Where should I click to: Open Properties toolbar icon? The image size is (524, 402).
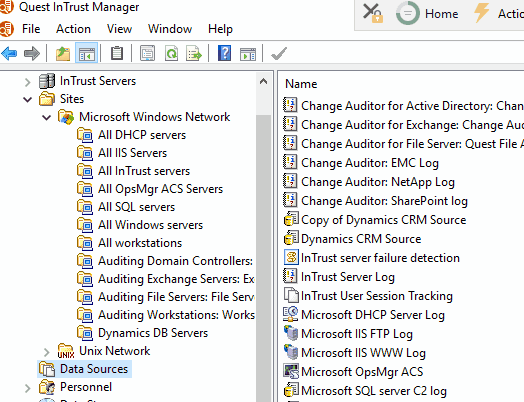coord(147,53)
